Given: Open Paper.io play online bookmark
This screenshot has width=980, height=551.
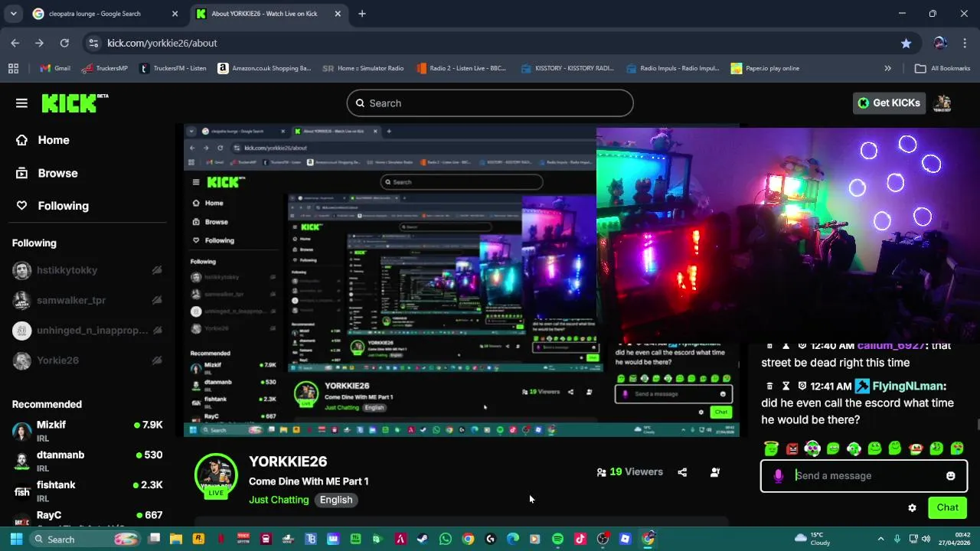Looking at the screenshot, I should click(765, 68).
